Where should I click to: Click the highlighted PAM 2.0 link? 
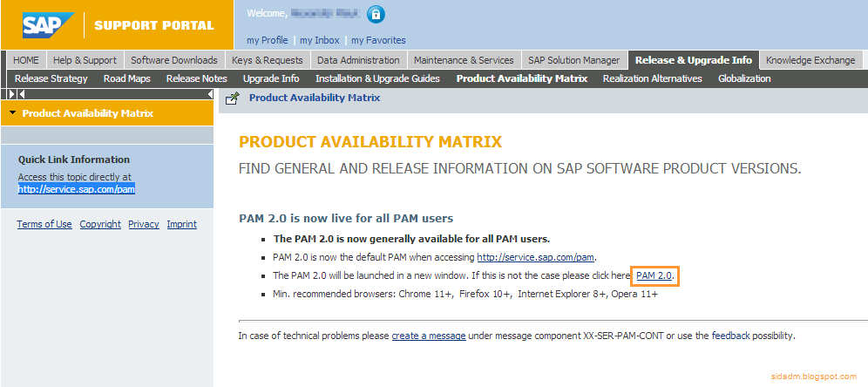654,276
